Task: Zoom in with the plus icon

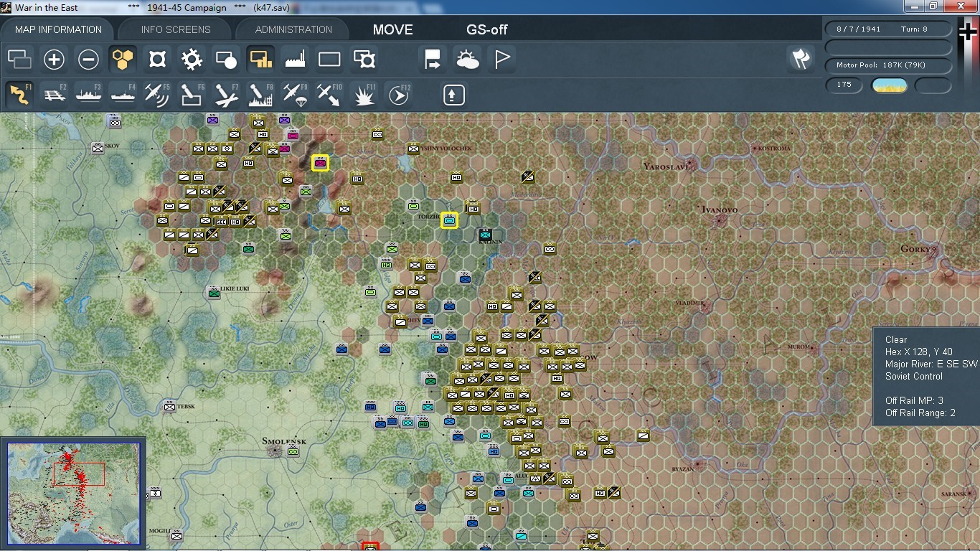Action: click(x=54, y=59)
